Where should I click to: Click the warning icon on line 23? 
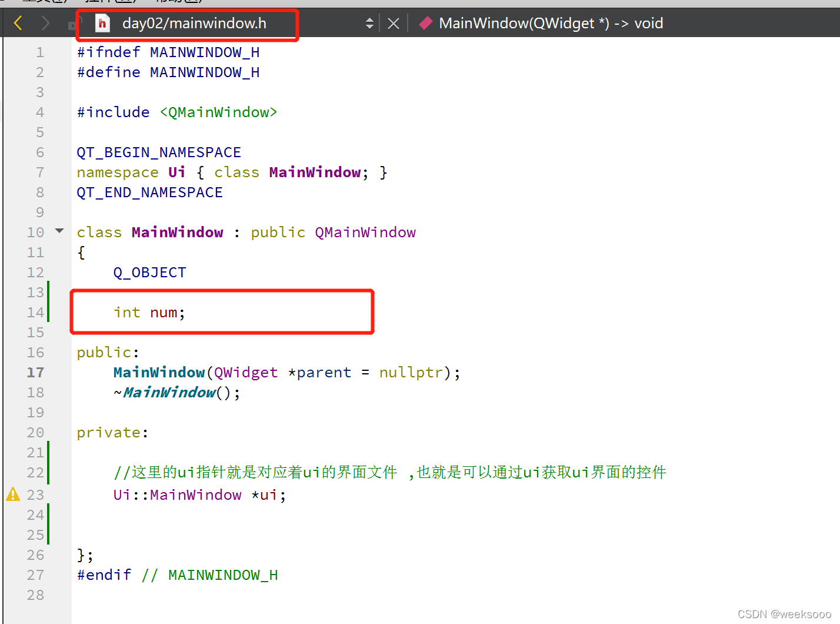[x=13, y=494]
